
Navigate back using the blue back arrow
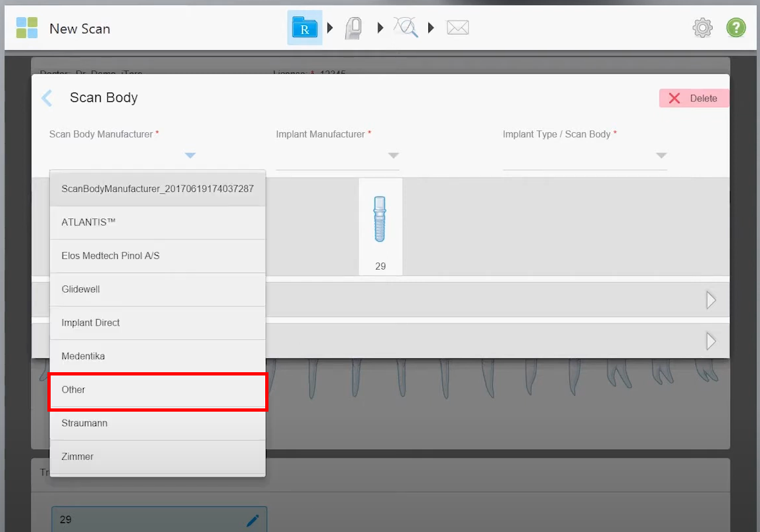tap(46, 97)
